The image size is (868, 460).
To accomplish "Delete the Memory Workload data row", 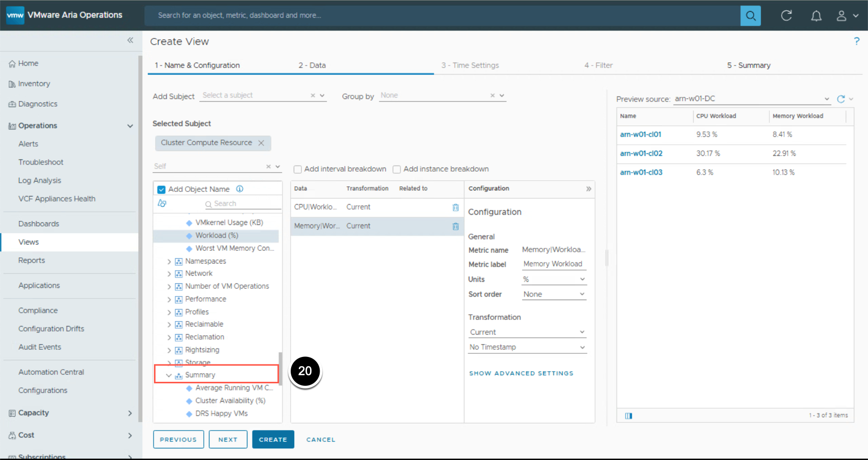I will [x=455, y=226].
